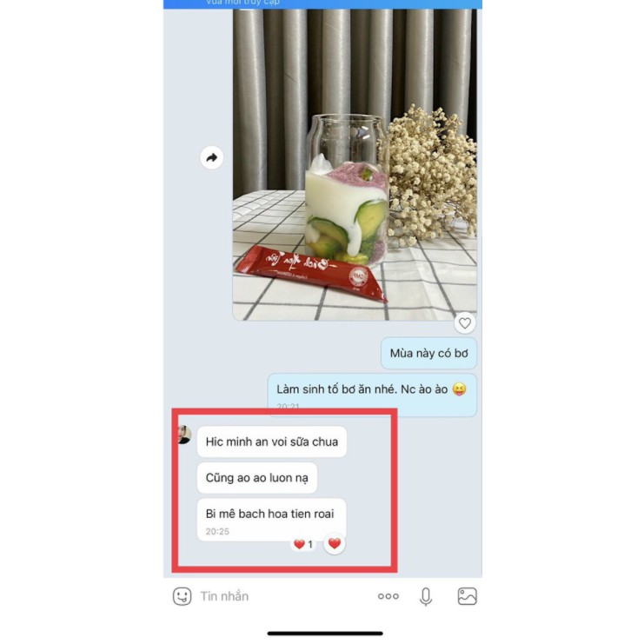Open the image gallery picker icon
The image size is (644, 644).
[x=467, y=596]
